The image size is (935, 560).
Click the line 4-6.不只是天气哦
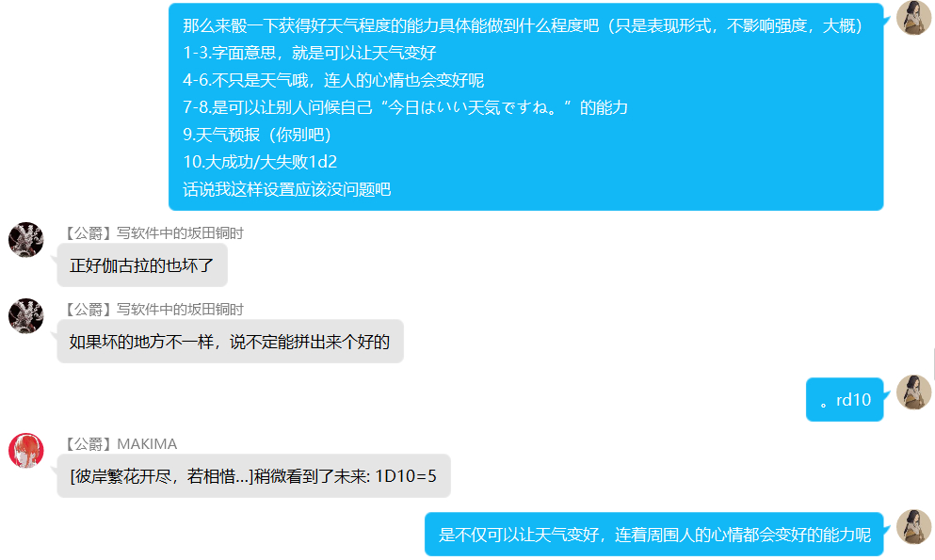tap(333, 80)
